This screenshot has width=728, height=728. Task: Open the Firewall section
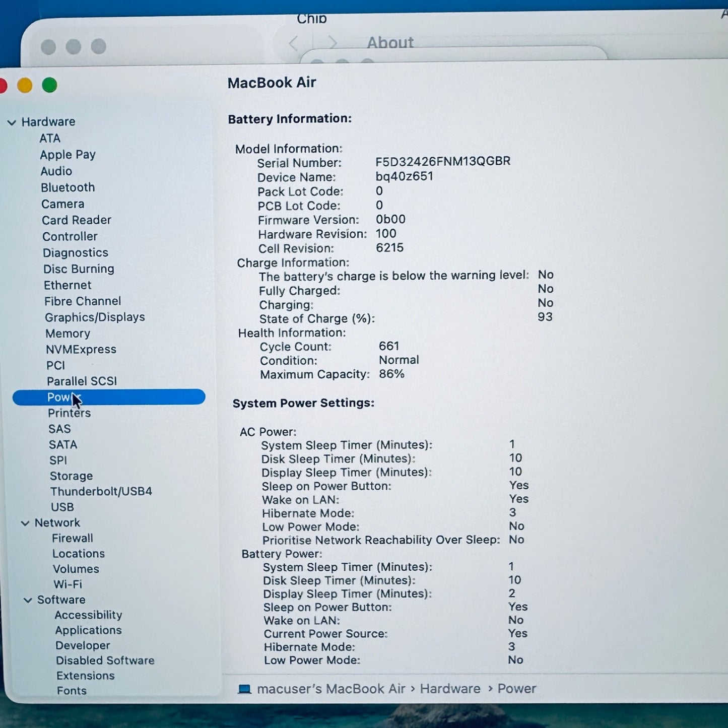tap(72, 538)
